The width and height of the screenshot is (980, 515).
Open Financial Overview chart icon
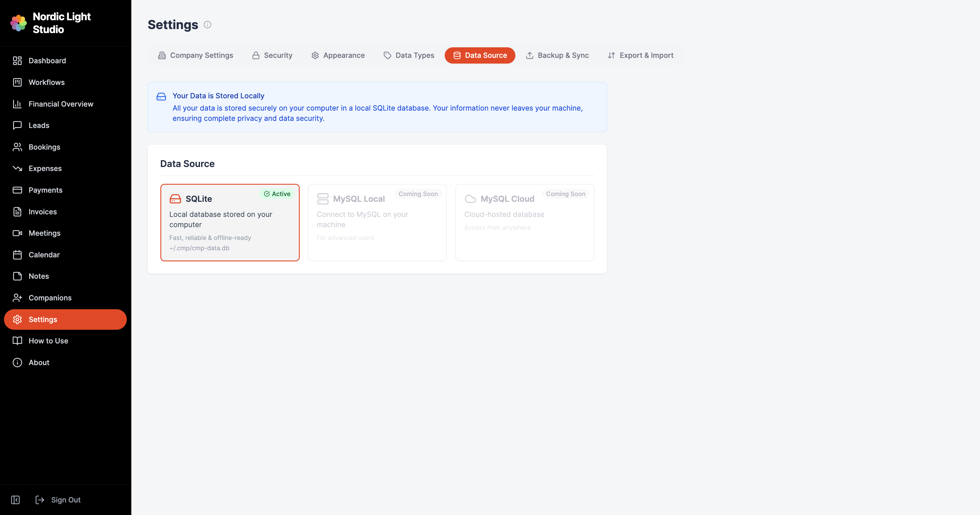17,104
